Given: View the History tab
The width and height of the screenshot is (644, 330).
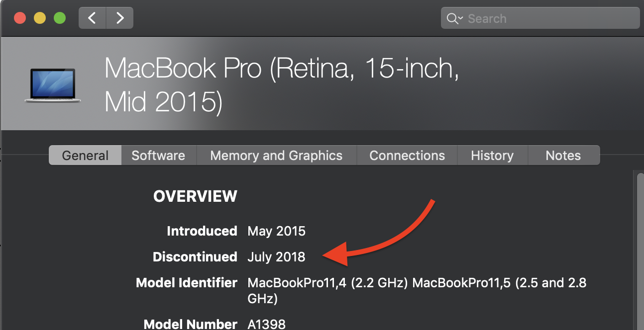Looking at the screenshot, I should point(492,156).
